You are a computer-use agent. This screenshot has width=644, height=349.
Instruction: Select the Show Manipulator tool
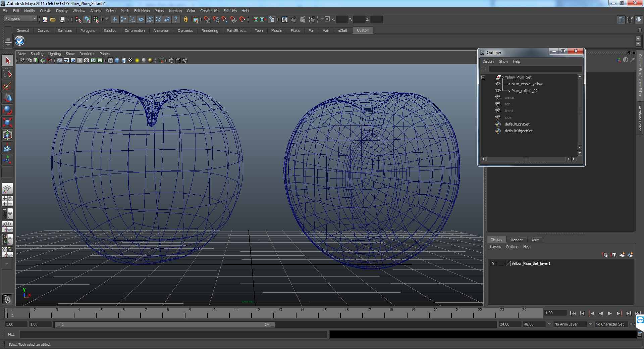coord(7,160)
